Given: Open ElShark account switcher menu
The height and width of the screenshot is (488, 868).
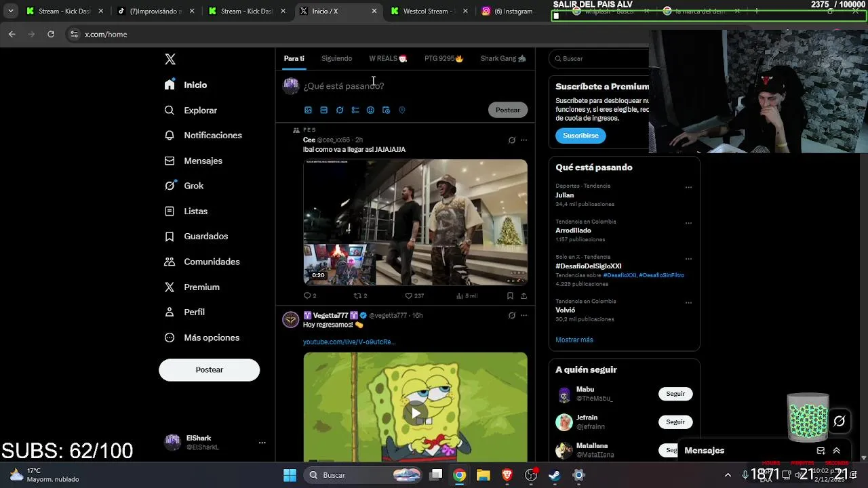Looking at the screenshot, I should (x=216, y=443).
